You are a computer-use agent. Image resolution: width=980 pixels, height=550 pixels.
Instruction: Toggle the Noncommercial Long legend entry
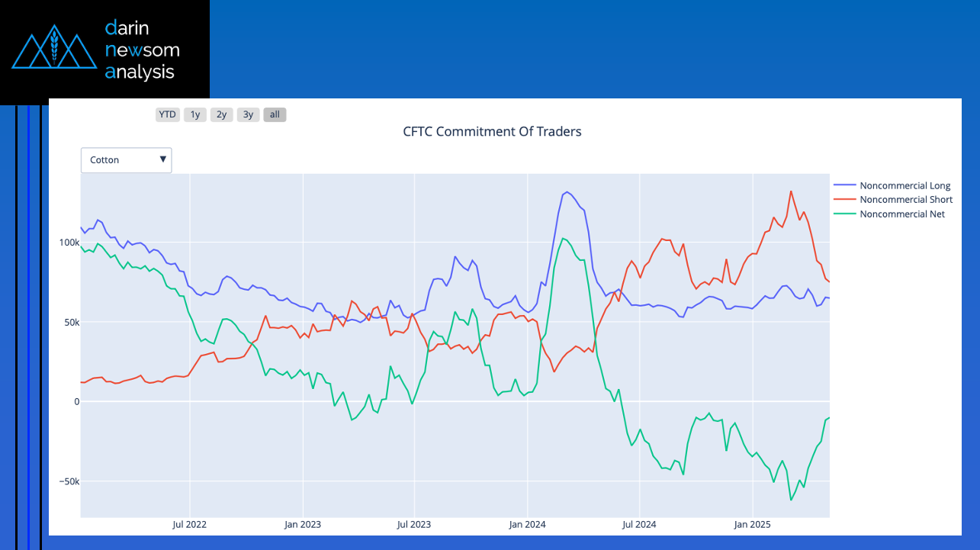tap(904, 185)
